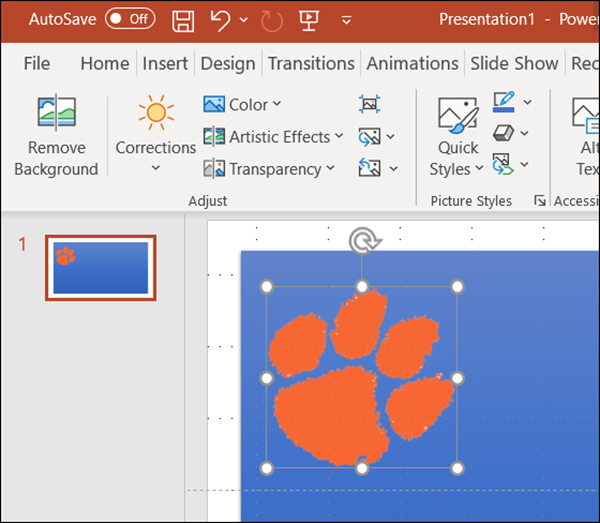
Task: Click the bottom-right resize handle of picture
Action: pos(457,468)
